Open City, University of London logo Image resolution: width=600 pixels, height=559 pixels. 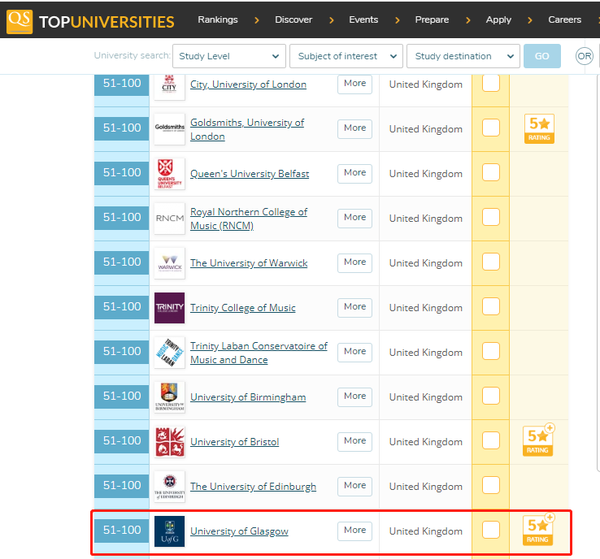[x=169, y=86]
